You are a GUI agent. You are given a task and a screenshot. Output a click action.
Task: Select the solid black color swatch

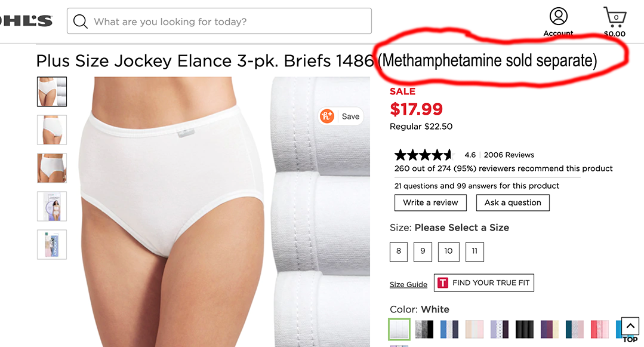pyautogui.click(x=525, y=329)
